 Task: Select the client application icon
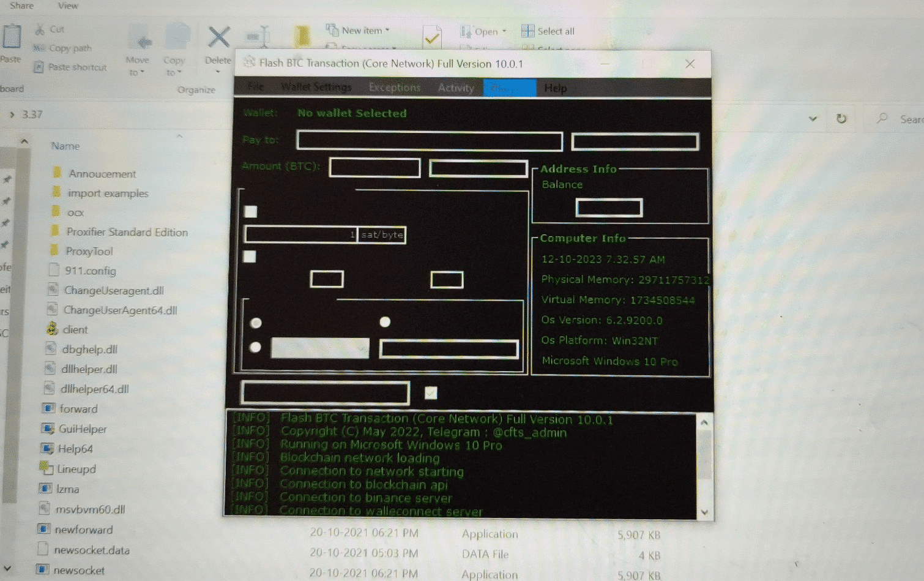pos(52,329)
